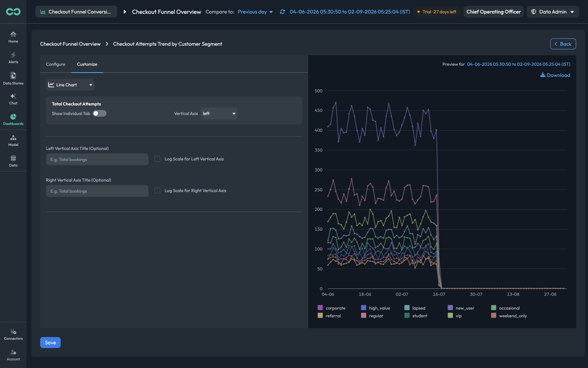Click the play triangle before Checkout Funnel Overview
588x368 pixels.
tap(125, 12)
